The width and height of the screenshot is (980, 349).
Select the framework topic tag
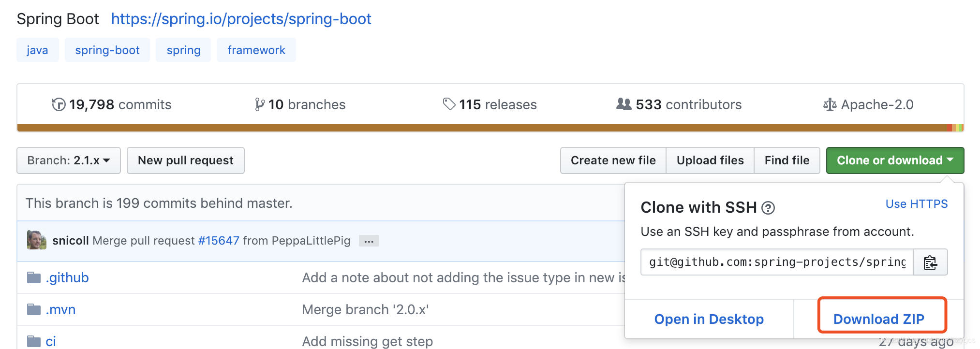click(x=256, y=50)
